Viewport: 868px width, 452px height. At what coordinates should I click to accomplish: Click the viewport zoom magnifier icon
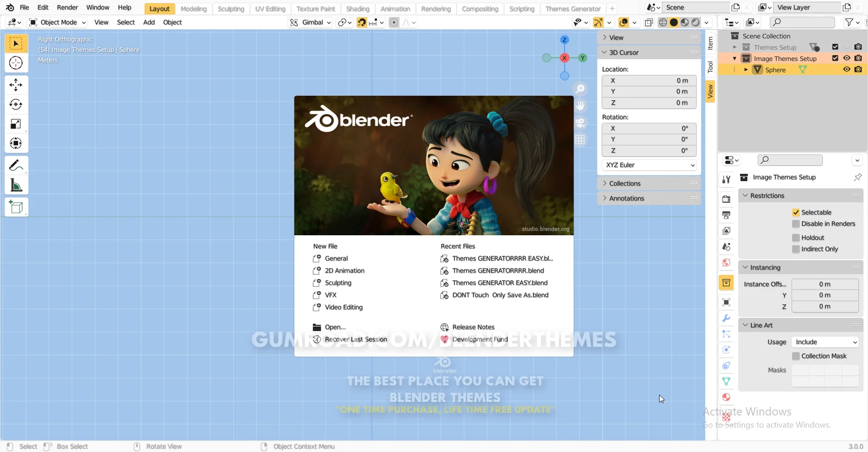point(580,89)
